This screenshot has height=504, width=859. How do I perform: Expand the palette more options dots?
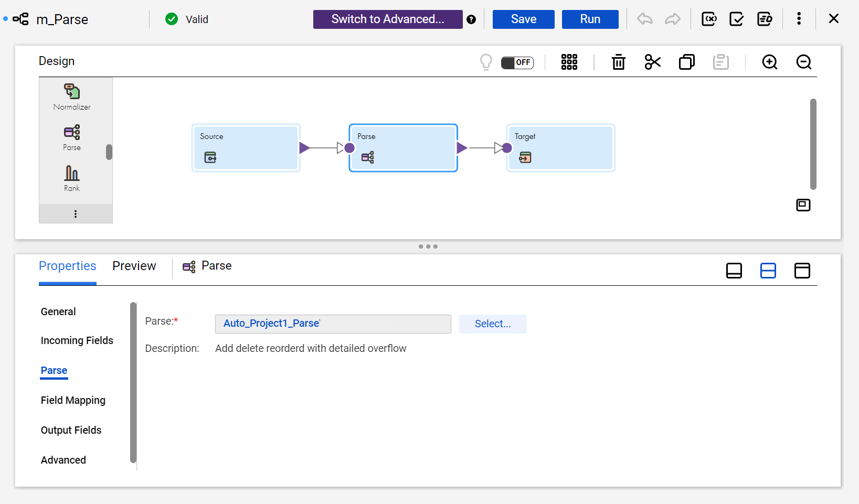(76, 214)
